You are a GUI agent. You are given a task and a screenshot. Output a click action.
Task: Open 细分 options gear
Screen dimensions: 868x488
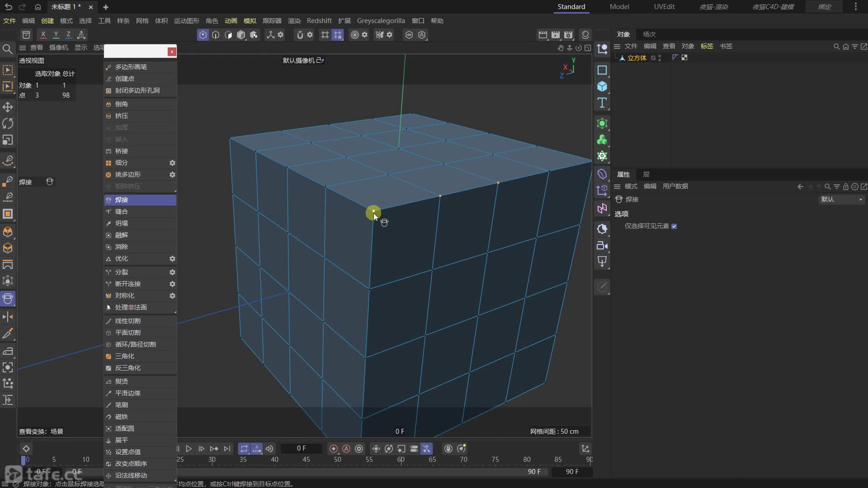pos(172,163)
